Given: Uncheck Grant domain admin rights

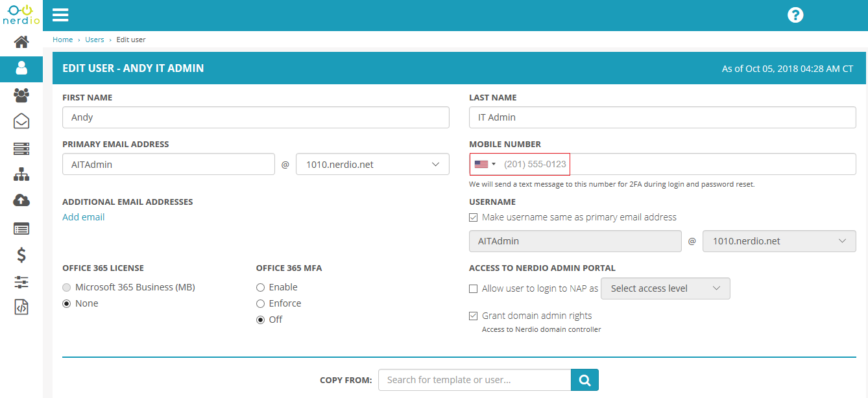Looking at the screenshot, I should pos(474,316).
